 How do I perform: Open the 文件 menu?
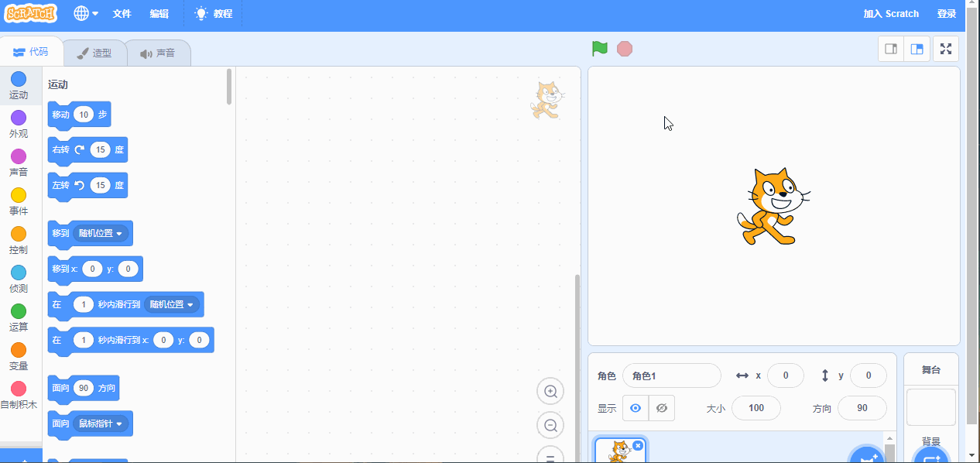coord(122,13)
